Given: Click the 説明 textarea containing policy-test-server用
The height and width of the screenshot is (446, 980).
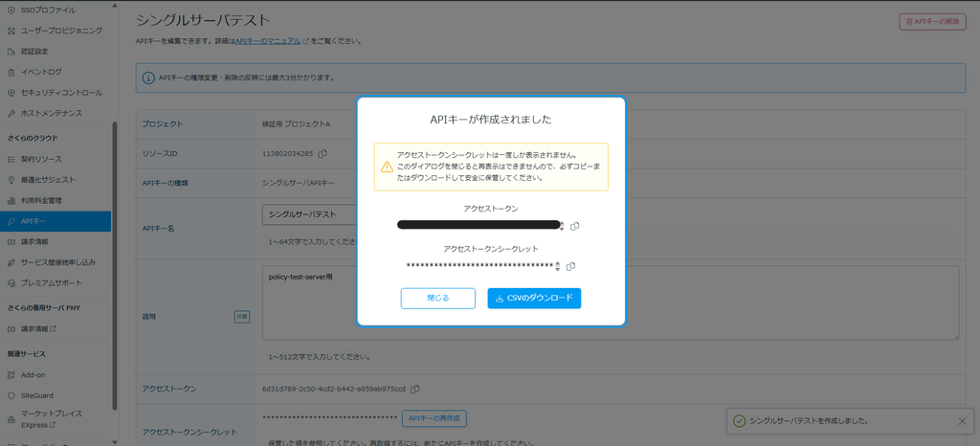Looking at the screenshot, I should [610, 303].
